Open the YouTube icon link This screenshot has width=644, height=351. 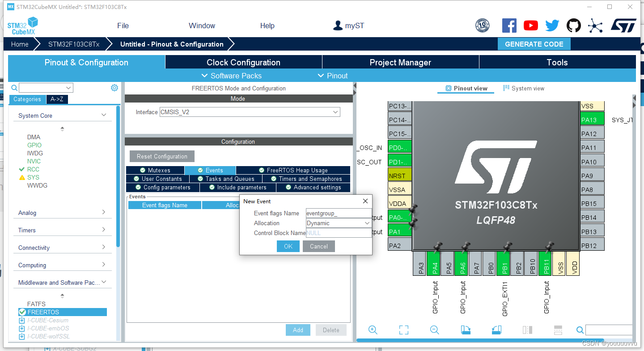tap(531, 26)
